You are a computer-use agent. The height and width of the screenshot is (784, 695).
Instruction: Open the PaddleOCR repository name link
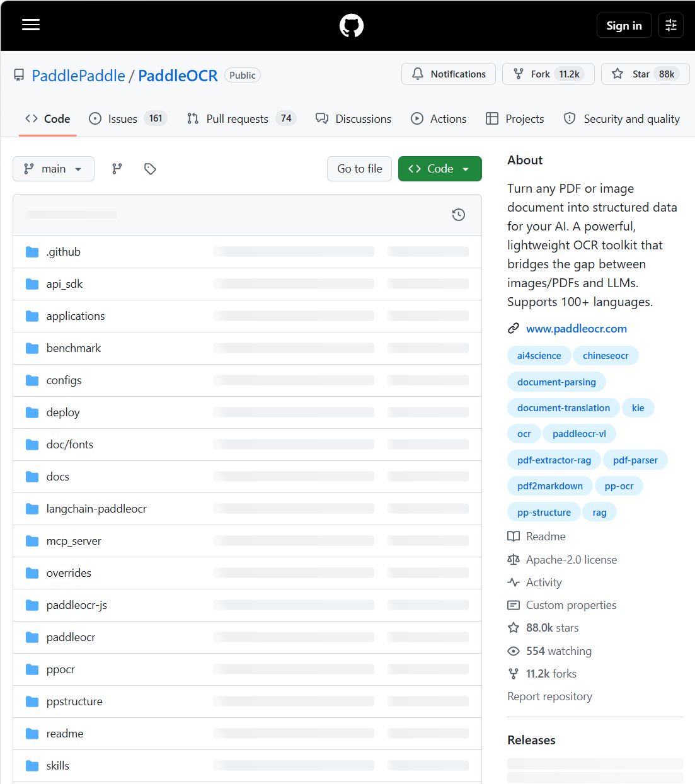click(x=178, y=76)
